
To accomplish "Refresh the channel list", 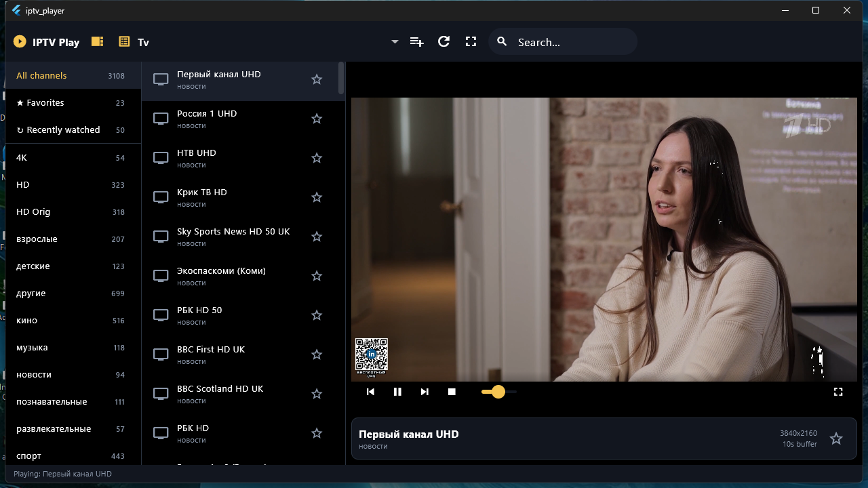I will (x=443, y=41).
